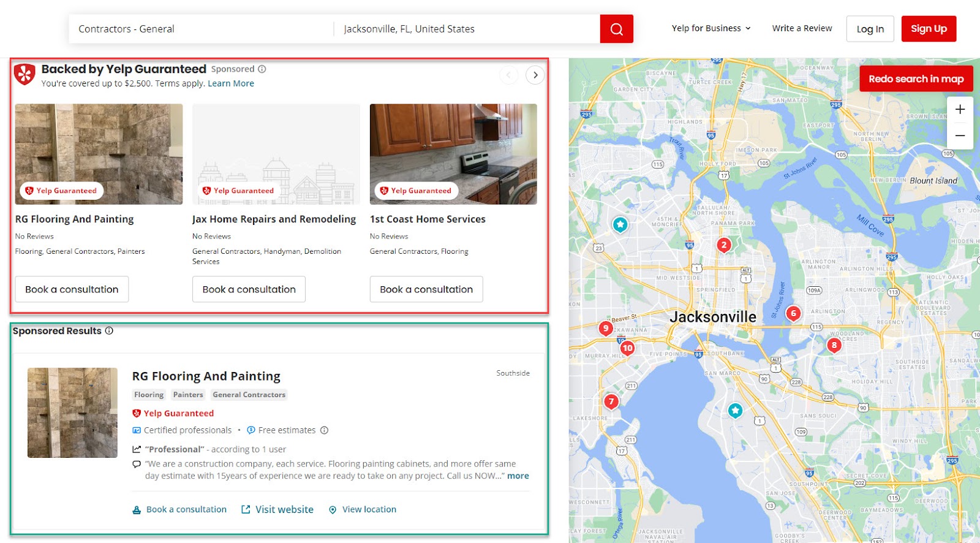Viewport: 980px width, 543px height.
Task: Click the Sign Up button
Action: tap(929, 29)
